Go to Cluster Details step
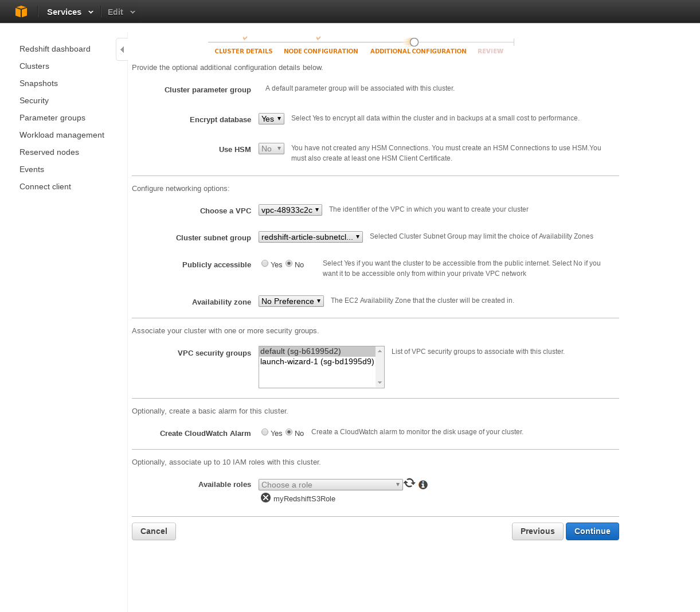The image size is (700, 612). pyautogui.click(x=244, y=51)
